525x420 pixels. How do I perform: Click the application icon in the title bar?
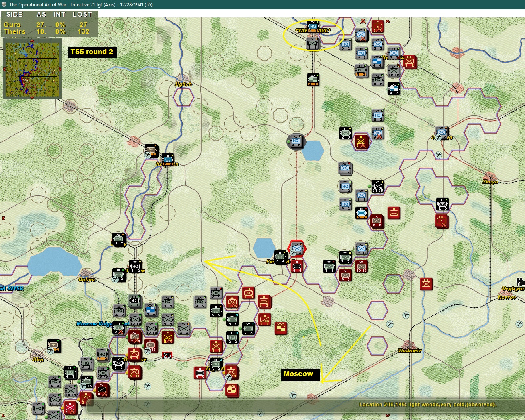tap(4, 4)
